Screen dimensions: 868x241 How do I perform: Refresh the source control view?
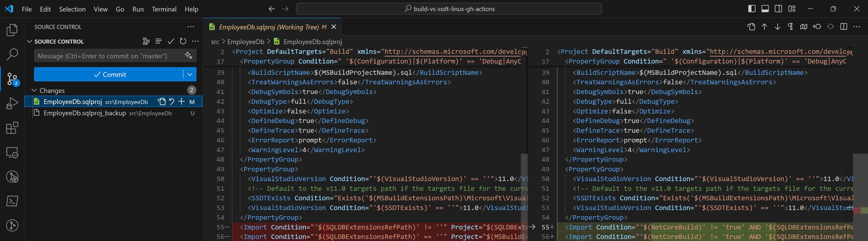coord(183,41)
